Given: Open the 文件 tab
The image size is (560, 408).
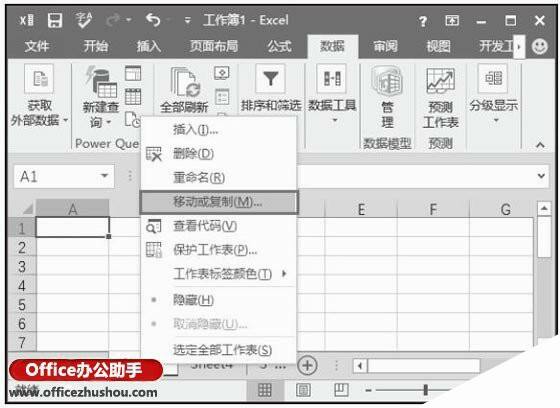Looking at the screenshot, I should tap(37, 46).
